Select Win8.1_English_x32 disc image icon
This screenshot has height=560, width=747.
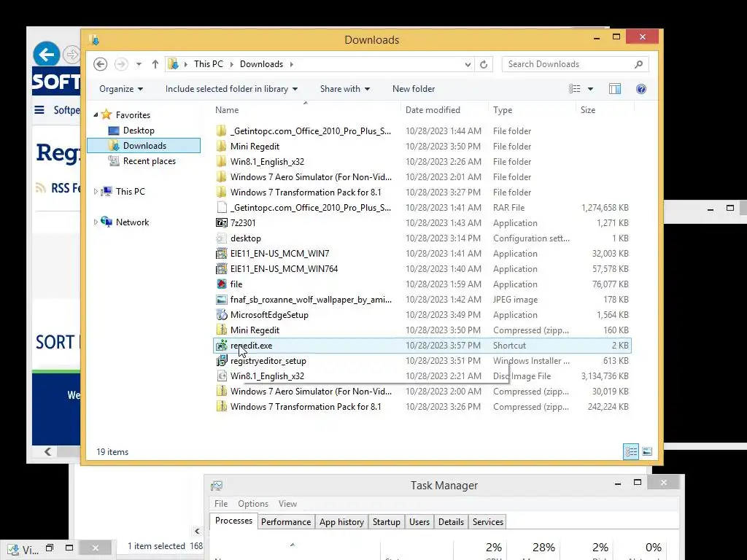(221, 376)
